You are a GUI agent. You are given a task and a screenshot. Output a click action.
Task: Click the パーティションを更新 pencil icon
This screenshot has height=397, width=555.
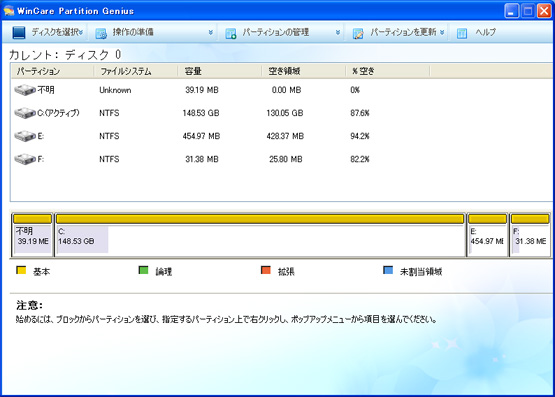(x=358, y=33)
